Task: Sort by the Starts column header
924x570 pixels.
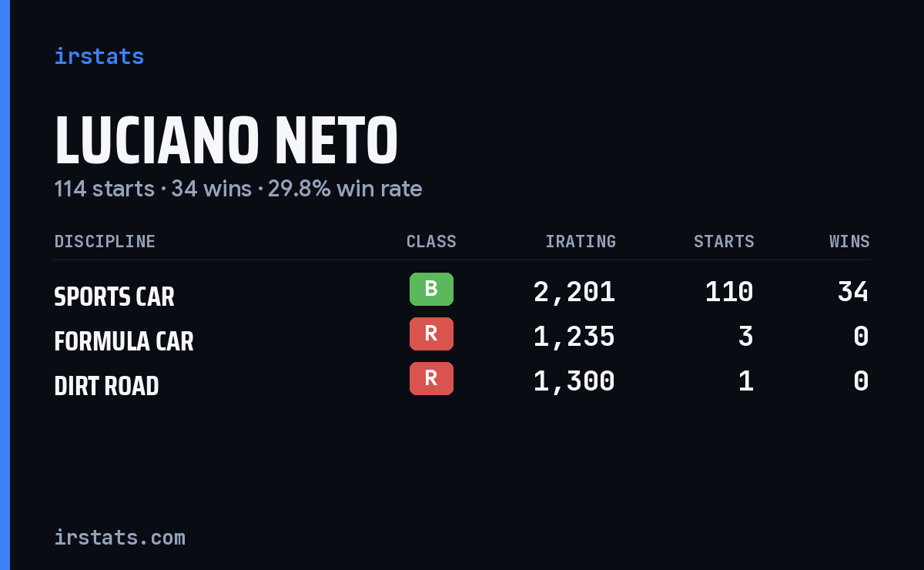Action: pyautogui.click(x=724, y=241)
